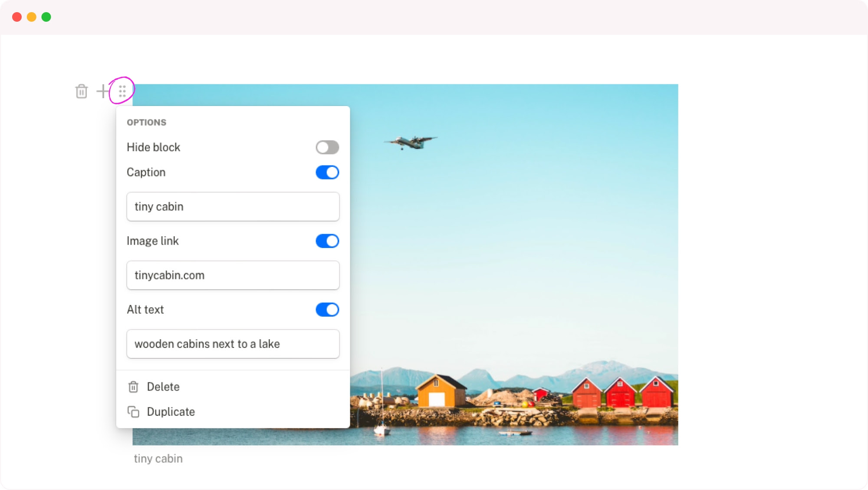Switch off the Alt text toggle
This screenshot has width=868, height=490.
327,310
